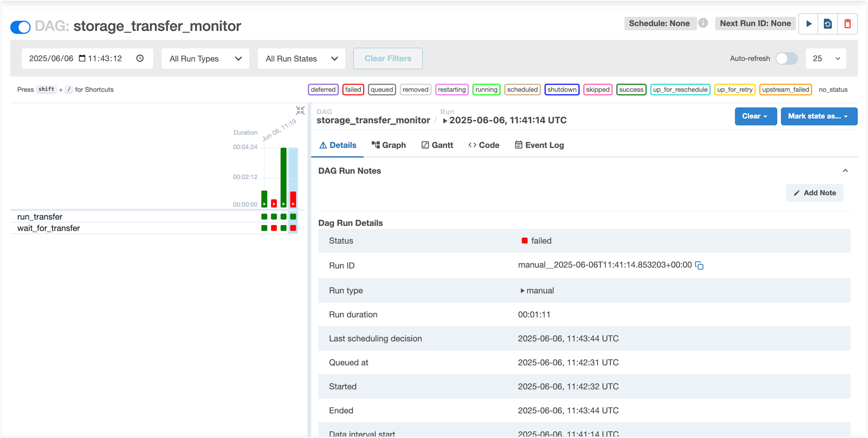Image resolution: width=868 pixels, height=438 pixels.
Task: Open run_transfer task instance of first run
Action: [264, 216]
